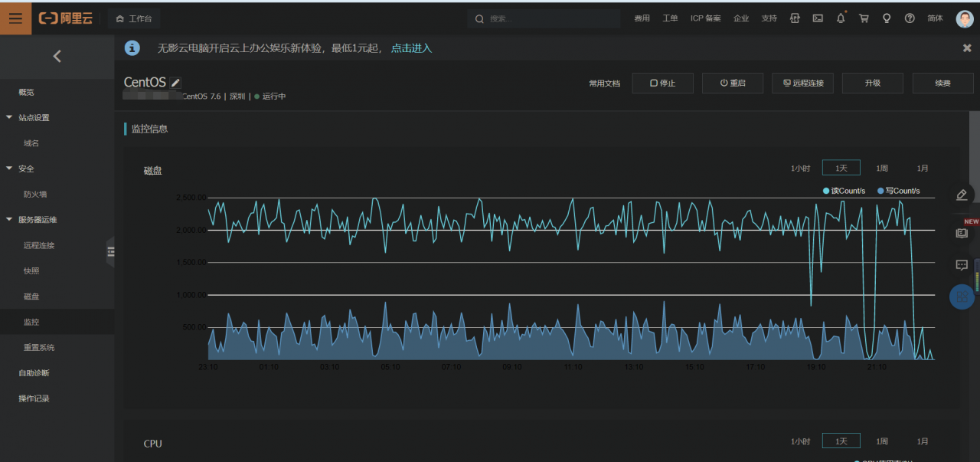Set disk chart range to 1天

pyautogui.click(x=841, y=168)
